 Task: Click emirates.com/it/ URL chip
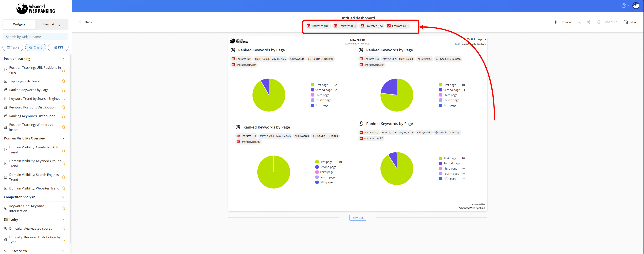coord(371,138)
